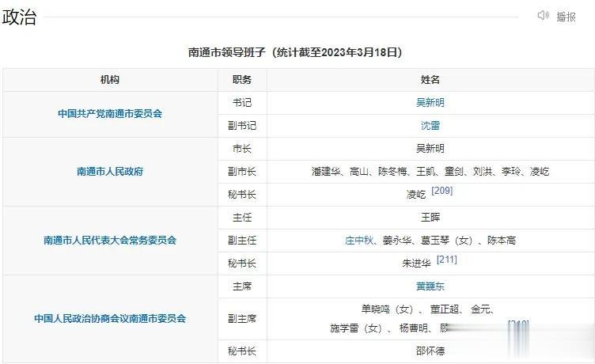
Task: Open the 黄巍东 link in the 主席 row
Action: tap(430, 286)
